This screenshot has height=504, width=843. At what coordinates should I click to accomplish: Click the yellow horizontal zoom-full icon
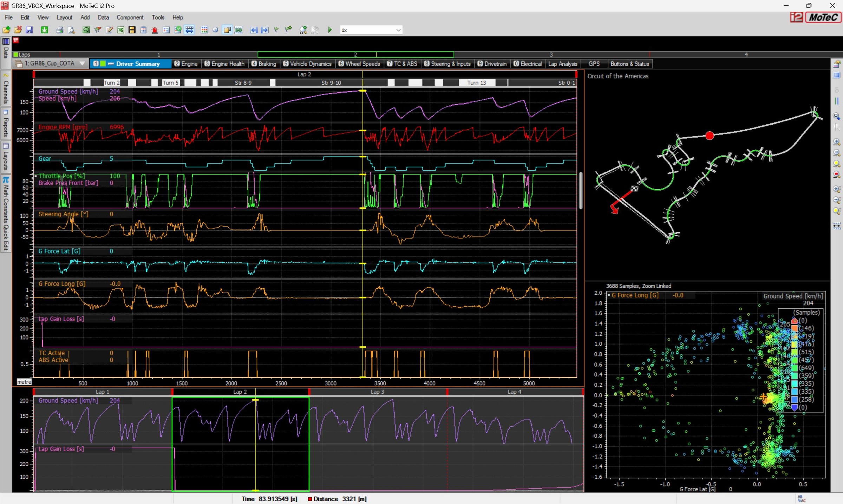[837, 164]
